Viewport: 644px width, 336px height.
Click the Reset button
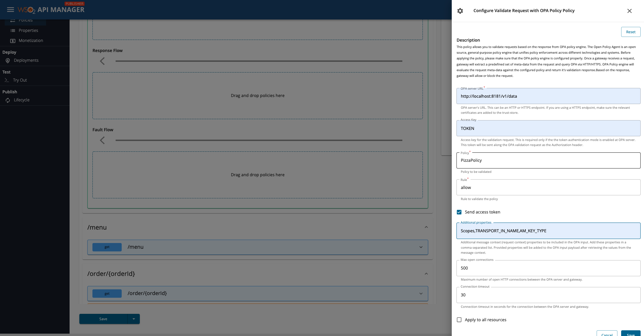[x=631, y=32]
